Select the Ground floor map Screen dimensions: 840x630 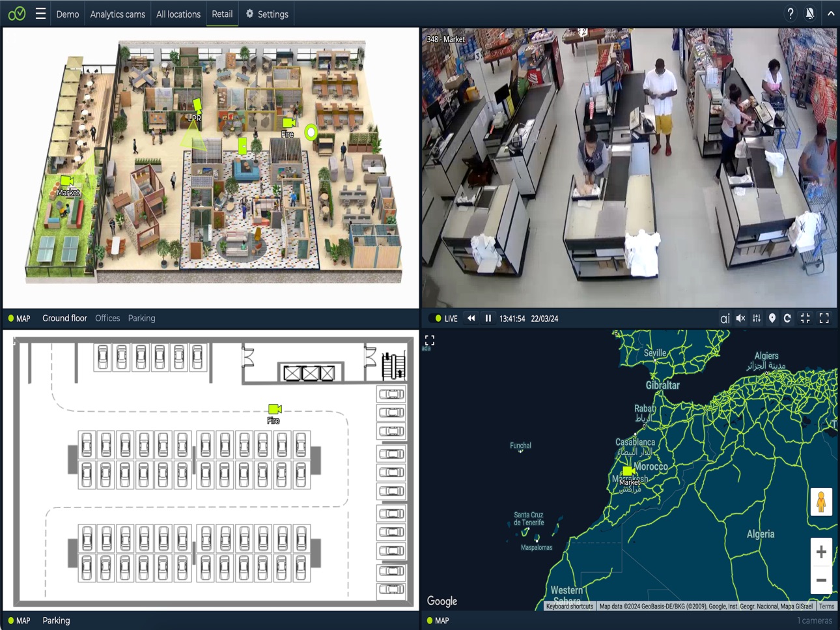pyautogui.click(x=64, y=318)
